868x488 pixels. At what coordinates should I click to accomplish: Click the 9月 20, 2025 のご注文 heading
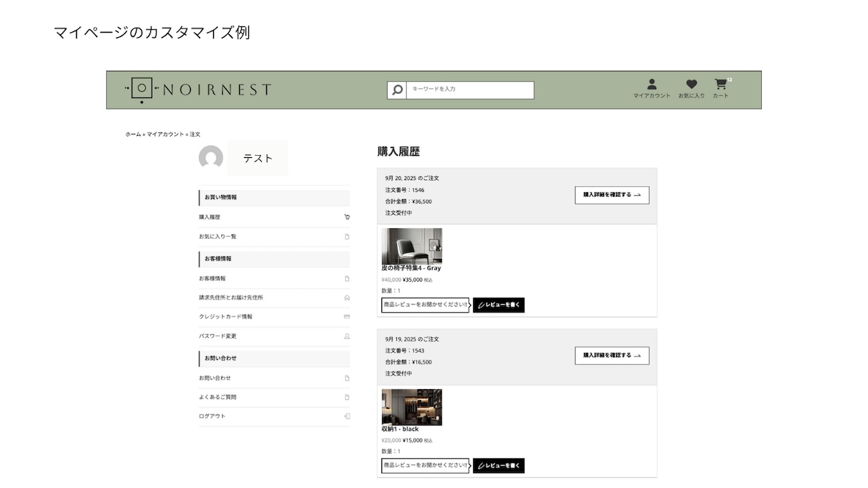click(412, 179)
